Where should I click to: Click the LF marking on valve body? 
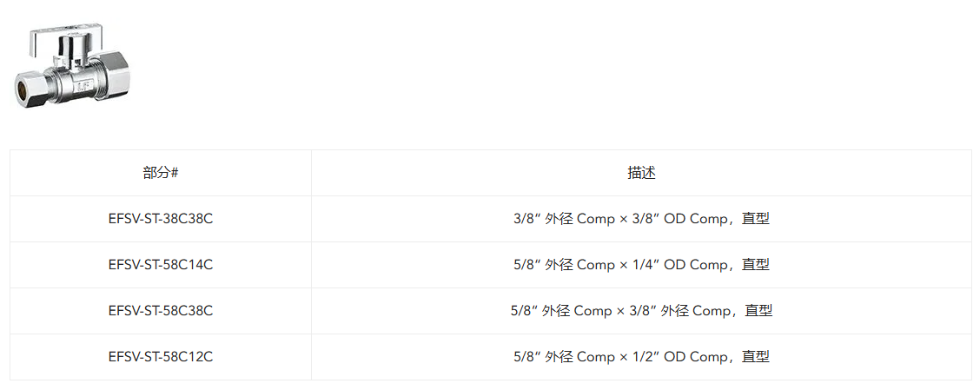pos(82,87)
